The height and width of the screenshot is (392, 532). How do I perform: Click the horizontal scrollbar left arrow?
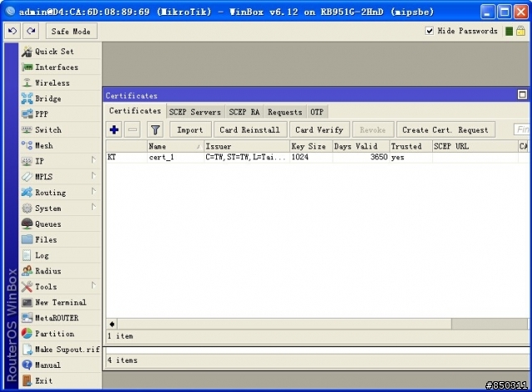[112, 324]
